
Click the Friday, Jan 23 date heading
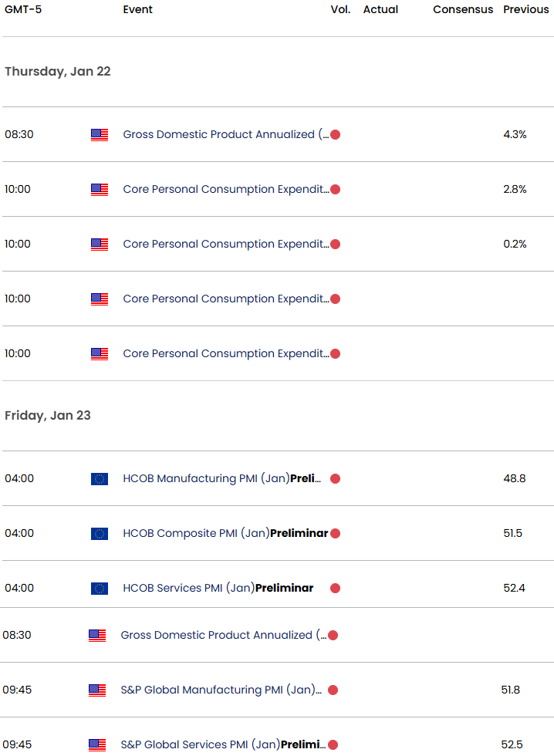pyautogui.click(x=48, y=415)
